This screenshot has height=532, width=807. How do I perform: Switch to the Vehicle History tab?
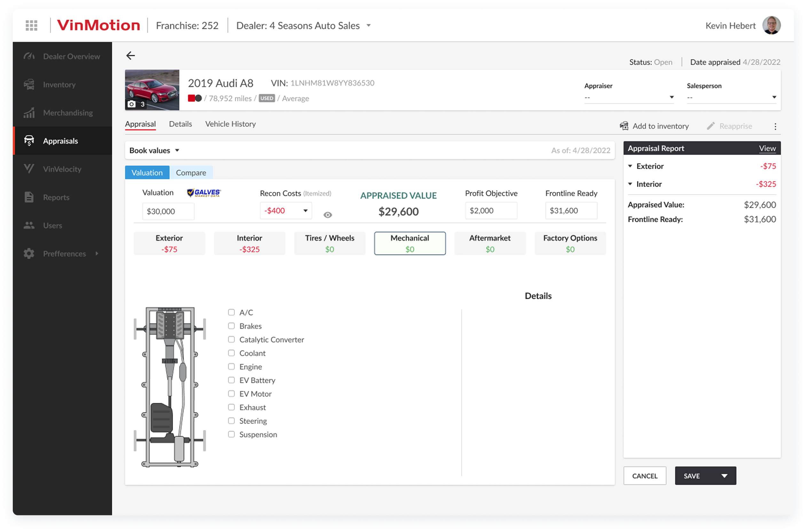click(230, 124)
